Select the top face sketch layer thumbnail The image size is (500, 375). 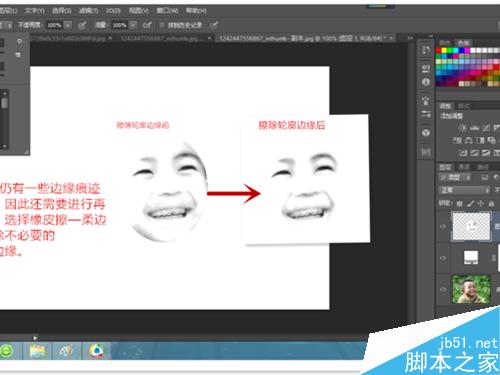(471, 227)
